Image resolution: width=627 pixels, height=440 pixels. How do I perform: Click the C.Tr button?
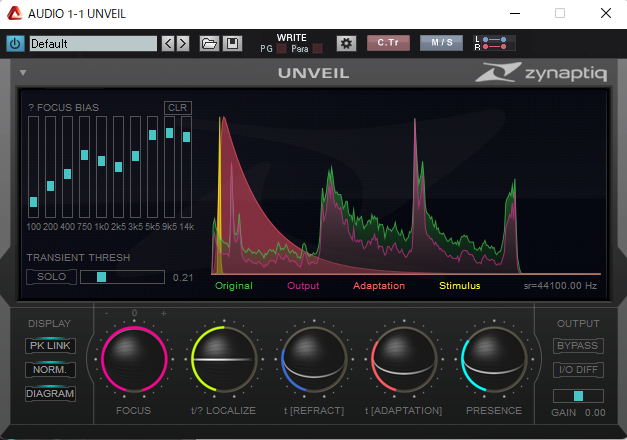coord(388,43)
